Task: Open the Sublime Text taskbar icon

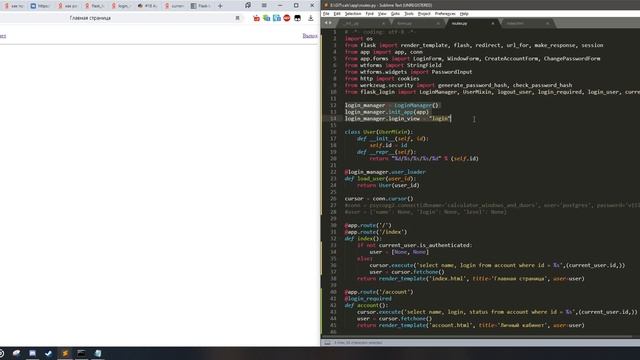Action: point(65,353)
